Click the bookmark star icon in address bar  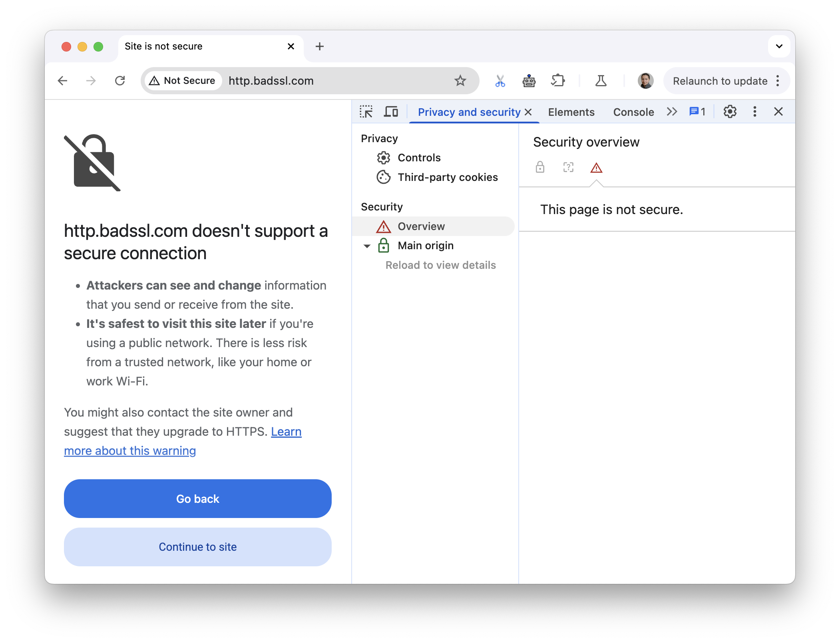[461, 80]
